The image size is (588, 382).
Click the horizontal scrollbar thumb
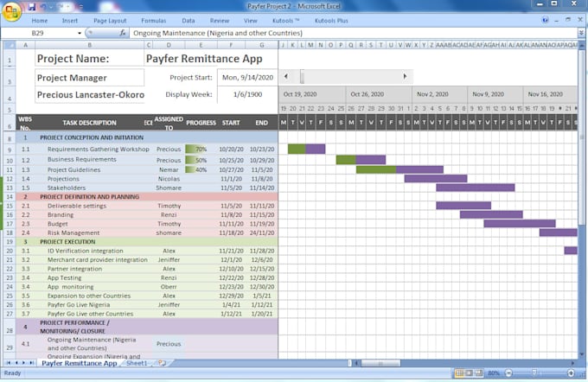tap(380, 363)
